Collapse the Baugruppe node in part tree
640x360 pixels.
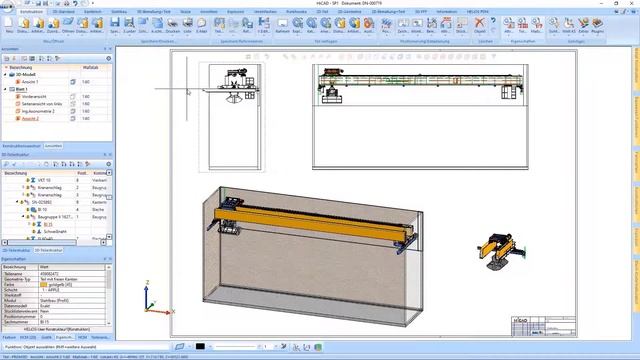[x=23, y=217]
